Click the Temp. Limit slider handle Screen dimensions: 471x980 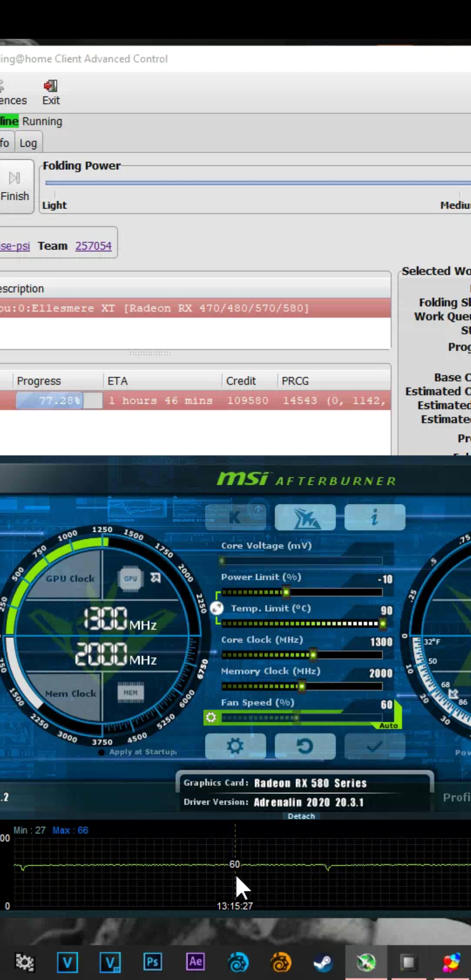click(x=382, y=624)
